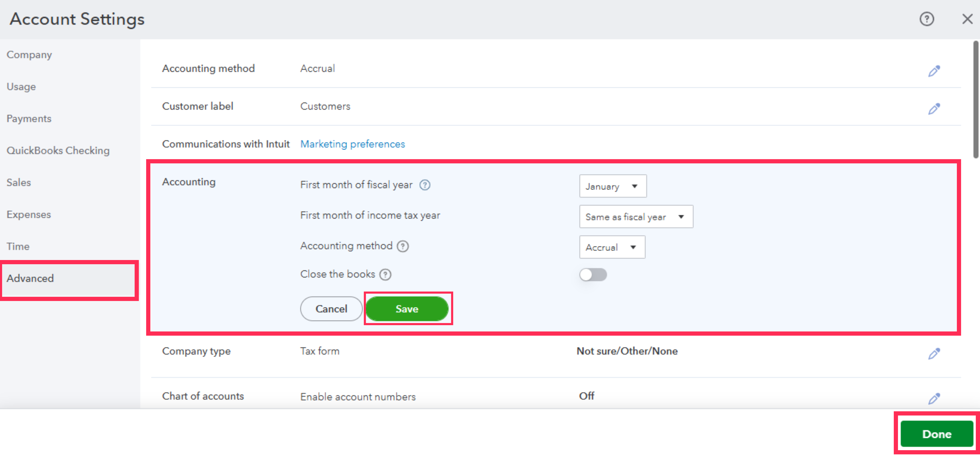Show help for Close the books

point(385,274)
